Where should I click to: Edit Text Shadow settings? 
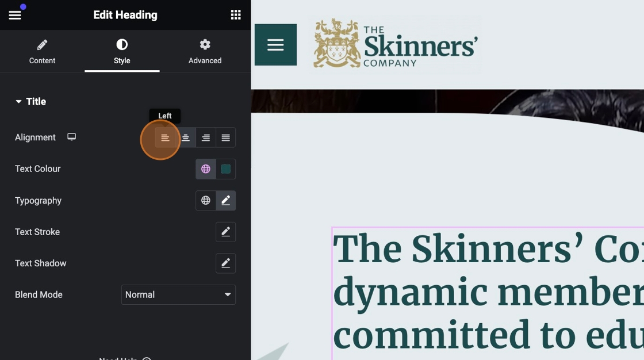pos(225,263)
